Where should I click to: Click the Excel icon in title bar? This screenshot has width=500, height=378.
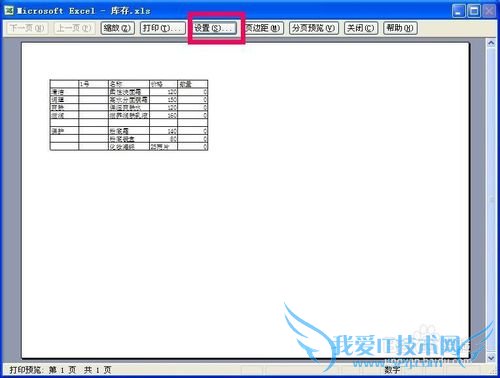coord(9,11)
